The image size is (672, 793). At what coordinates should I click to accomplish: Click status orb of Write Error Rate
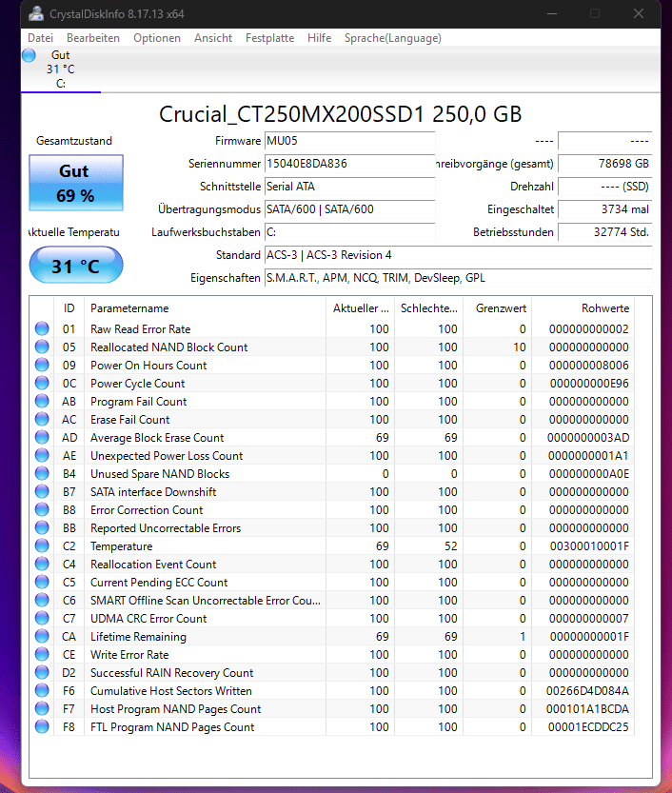click(x=42, y=654)
